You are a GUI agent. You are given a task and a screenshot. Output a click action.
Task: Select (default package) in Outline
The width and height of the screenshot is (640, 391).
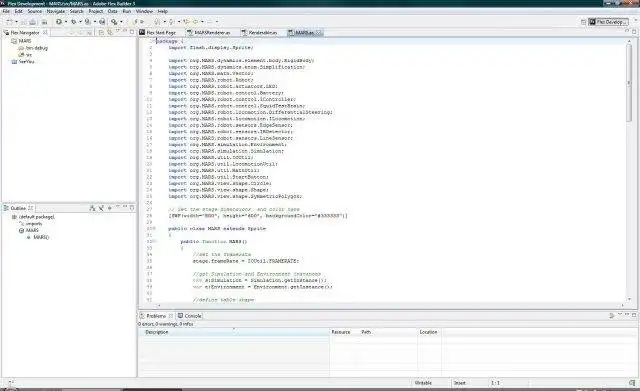[36, 217]
